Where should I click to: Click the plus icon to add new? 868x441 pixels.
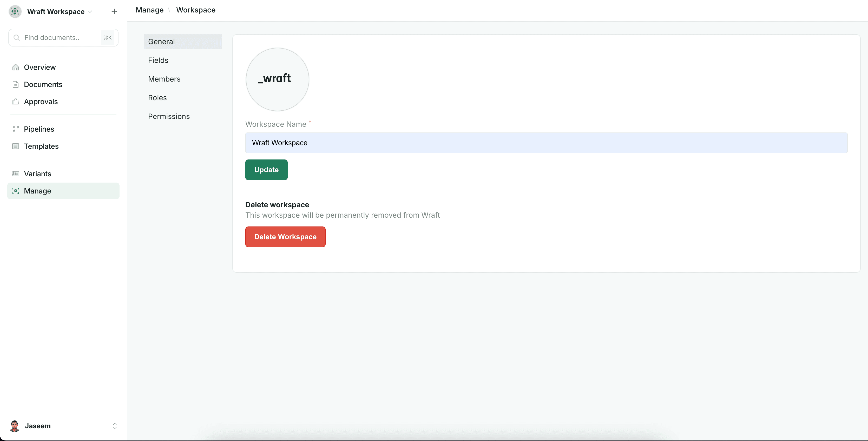114,11
